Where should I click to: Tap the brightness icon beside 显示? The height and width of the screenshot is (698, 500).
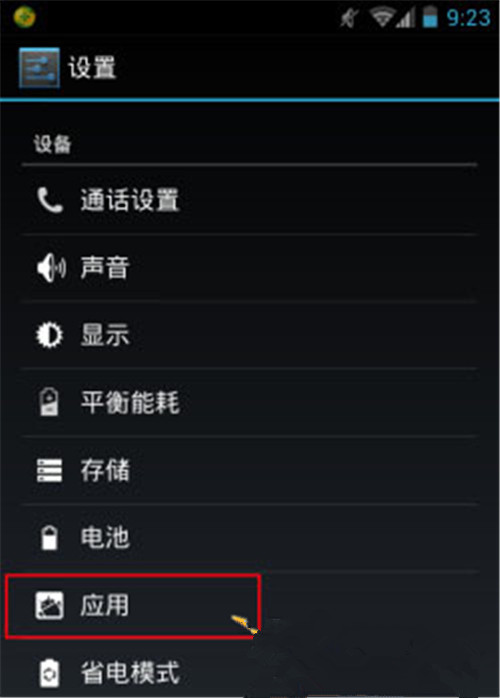(49, 335)
